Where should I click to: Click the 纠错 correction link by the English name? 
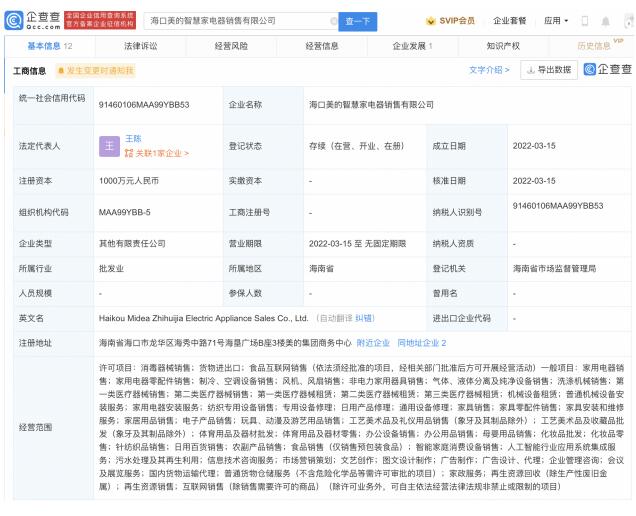click(365, 318)
